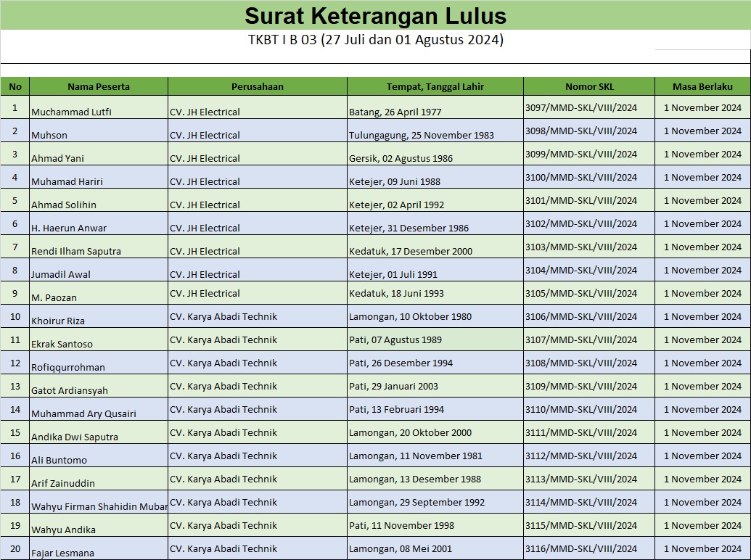This screenshot has height=560, width=751.
Task: Select the name cell 'Rofiqqurrohman'
Action: pos(99,363)
